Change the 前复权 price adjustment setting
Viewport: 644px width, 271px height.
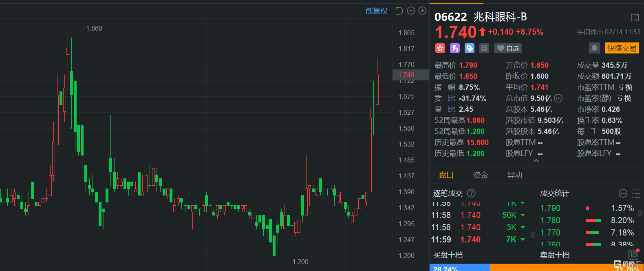pyautogui.click(x=377, y=11)
